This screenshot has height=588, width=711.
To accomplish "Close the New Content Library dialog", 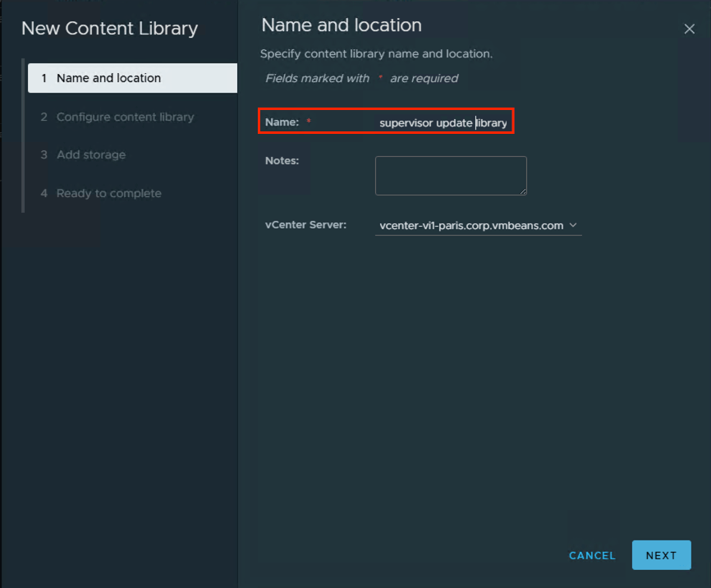I will pyautogui.click(x=689, y=30).
